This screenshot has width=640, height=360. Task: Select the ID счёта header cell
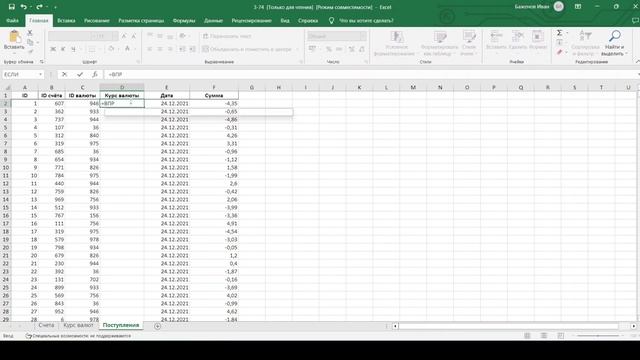(51, 95)
